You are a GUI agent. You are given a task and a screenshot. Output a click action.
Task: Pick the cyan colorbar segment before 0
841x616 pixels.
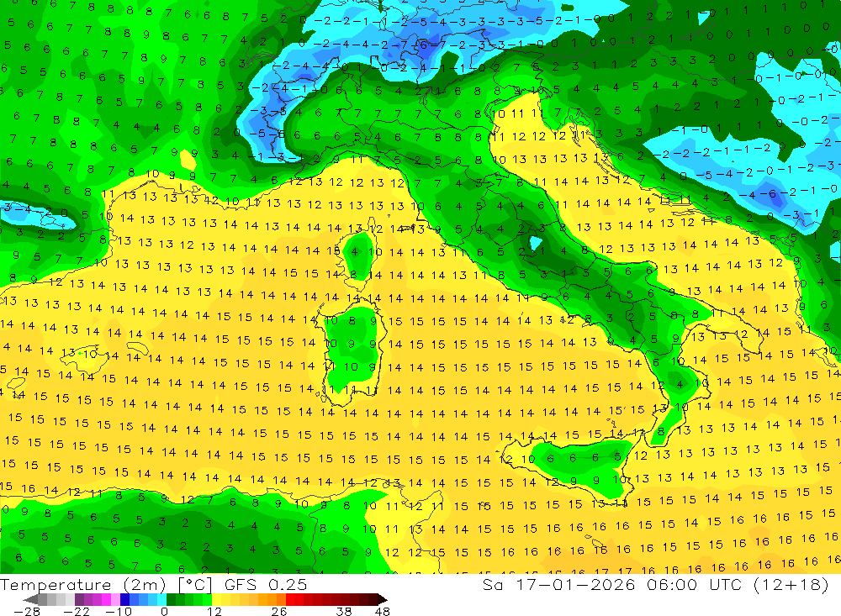click(x=161, y=600)
